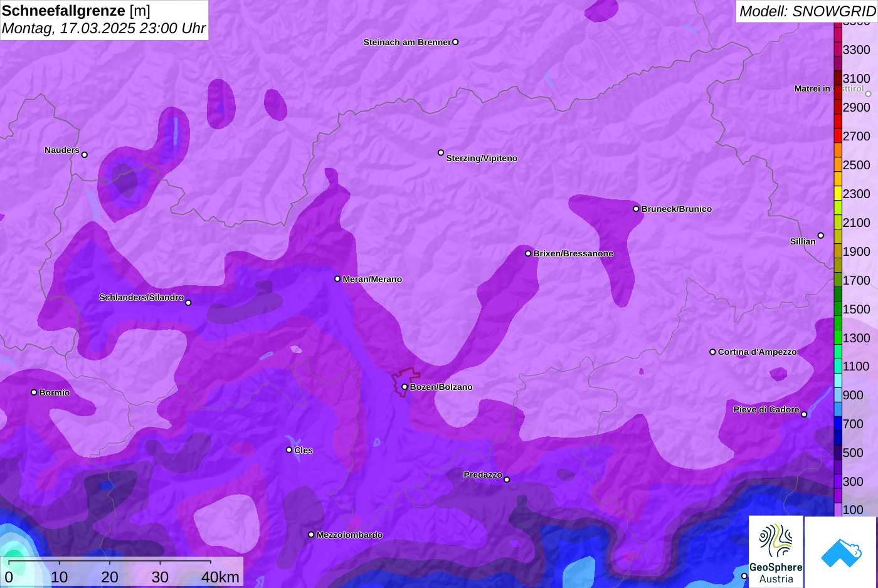
Task: Click the cyan color swatch beside 1100
Action: [838, 366]
